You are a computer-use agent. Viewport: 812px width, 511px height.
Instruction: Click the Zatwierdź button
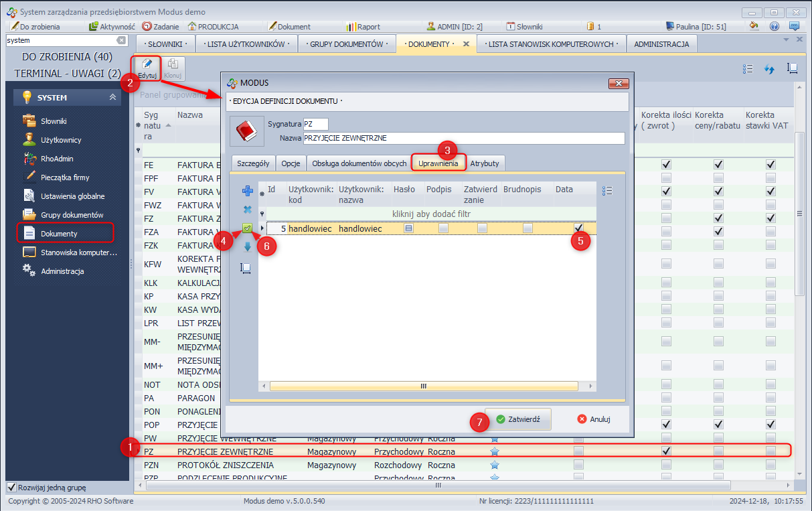517,419
